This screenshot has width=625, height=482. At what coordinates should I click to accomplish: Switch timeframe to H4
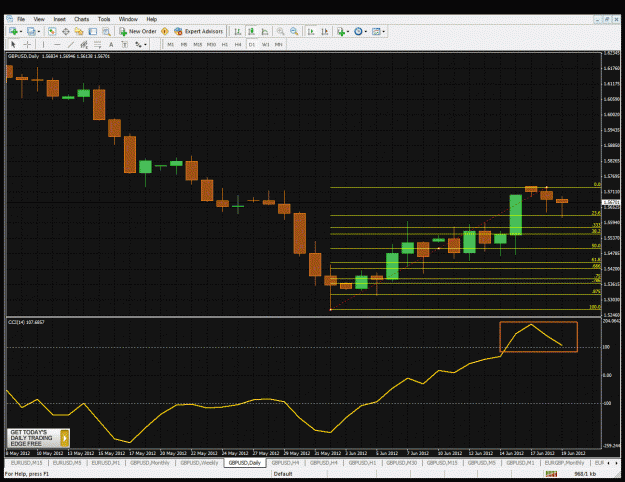[x=238, y=44]
